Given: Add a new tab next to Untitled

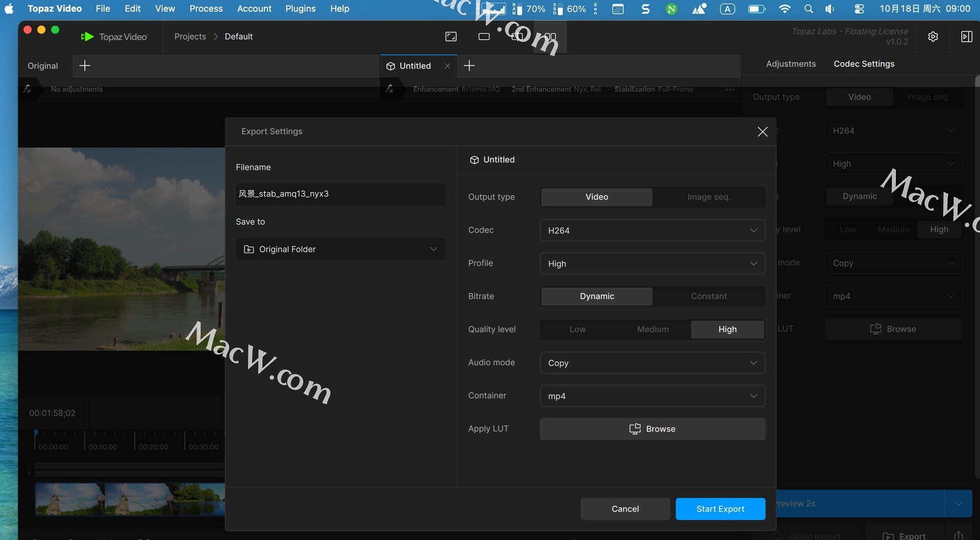Looking at the screenshot, I should coord(469,66).
